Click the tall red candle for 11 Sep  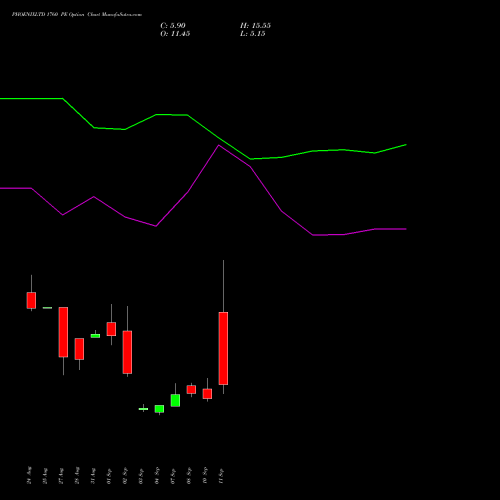pos(223,348)
